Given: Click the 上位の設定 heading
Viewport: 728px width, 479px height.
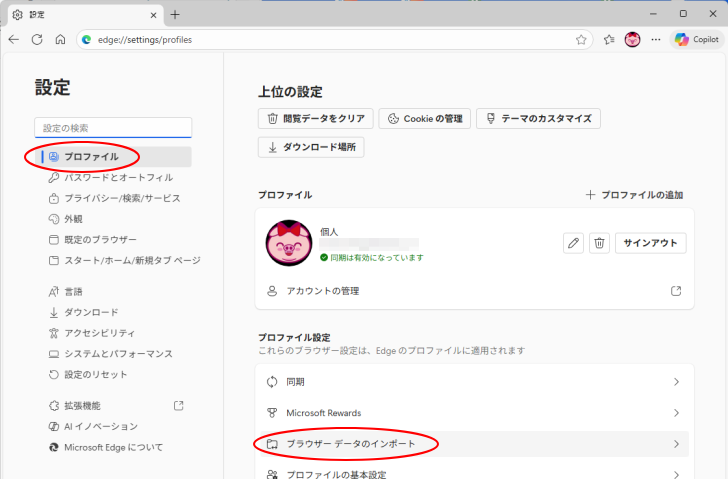Looking at the screenshot, I should pos(290,91).
